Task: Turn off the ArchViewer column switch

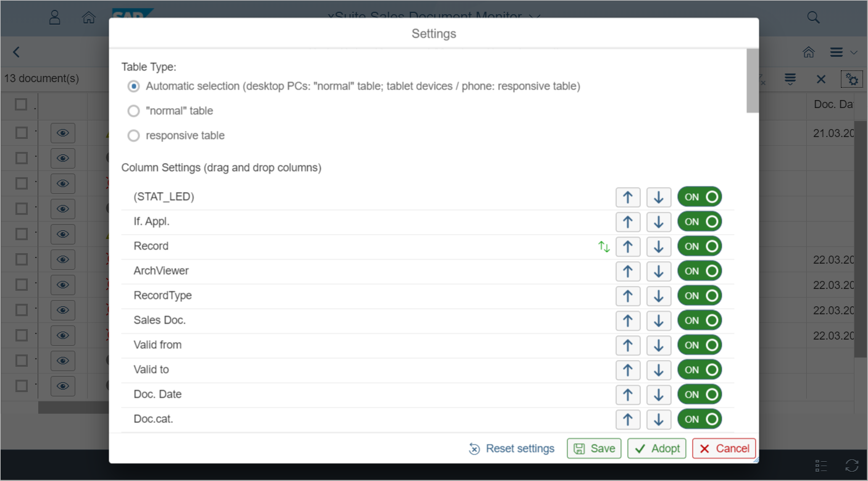Action: pyautogui.click(x=699, y=271)
